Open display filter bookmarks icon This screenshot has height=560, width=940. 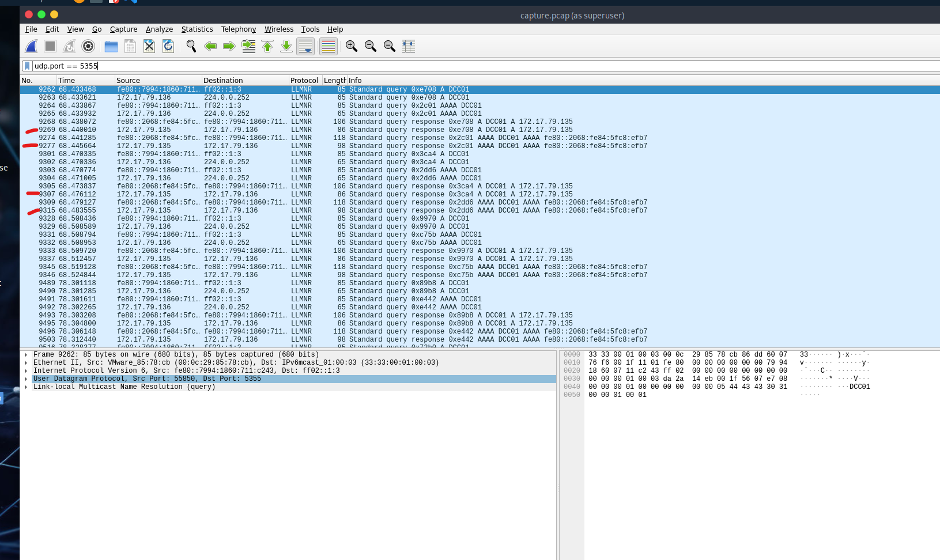[27, 66]
